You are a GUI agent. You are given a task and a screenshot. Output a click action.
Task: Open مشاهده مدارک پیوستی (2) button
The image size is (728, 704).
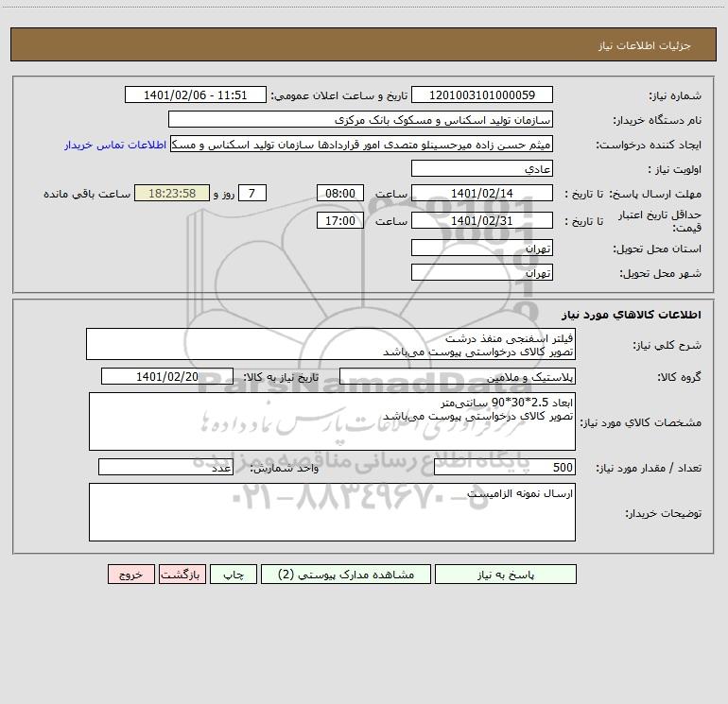click(x=346, y=575)
